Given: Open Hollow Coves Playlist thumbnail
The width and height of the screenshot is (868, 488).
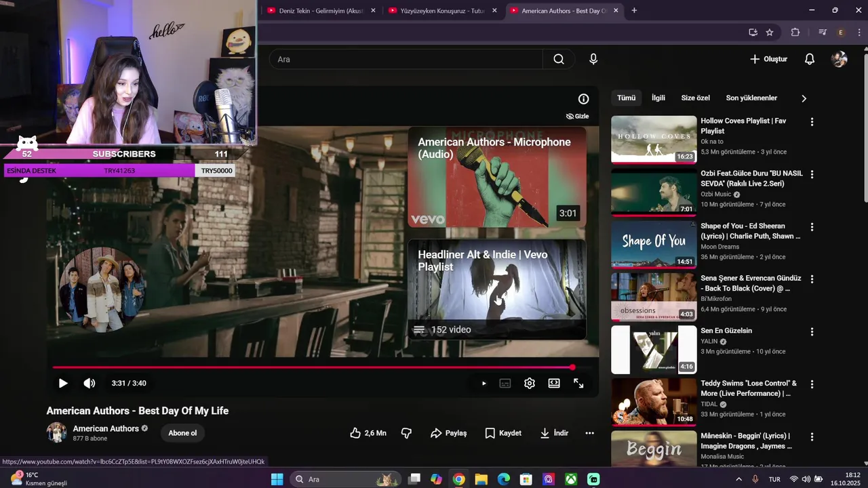Looking at the screenshot, I should [654, 139].
